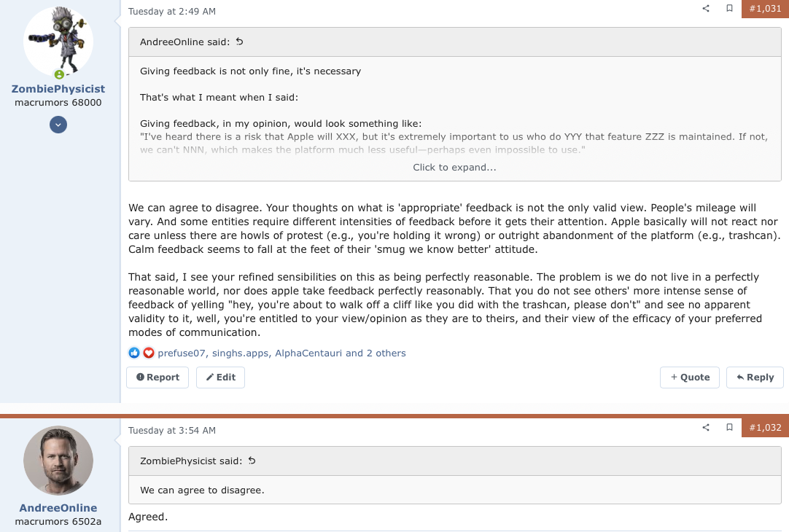Screen dimensions: 789x532
Task: Click to expand the quoted message
Action: 454,168
